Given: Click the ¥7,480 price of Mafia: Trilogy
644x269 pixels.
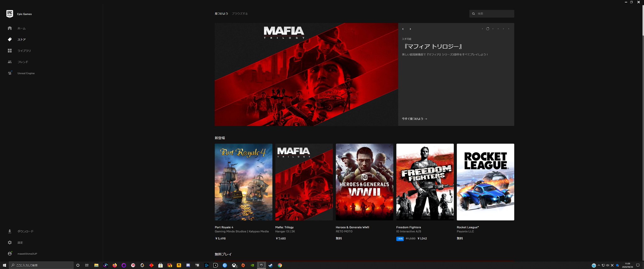Looking at the screenshot, I should tap(281, 239).
